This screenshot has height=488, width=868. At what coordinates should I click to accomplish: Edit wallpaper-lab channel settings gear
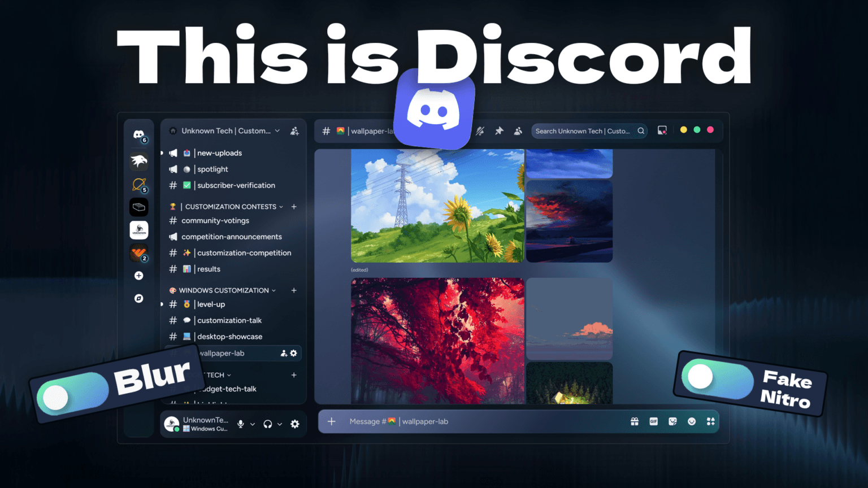click(293, 354)
